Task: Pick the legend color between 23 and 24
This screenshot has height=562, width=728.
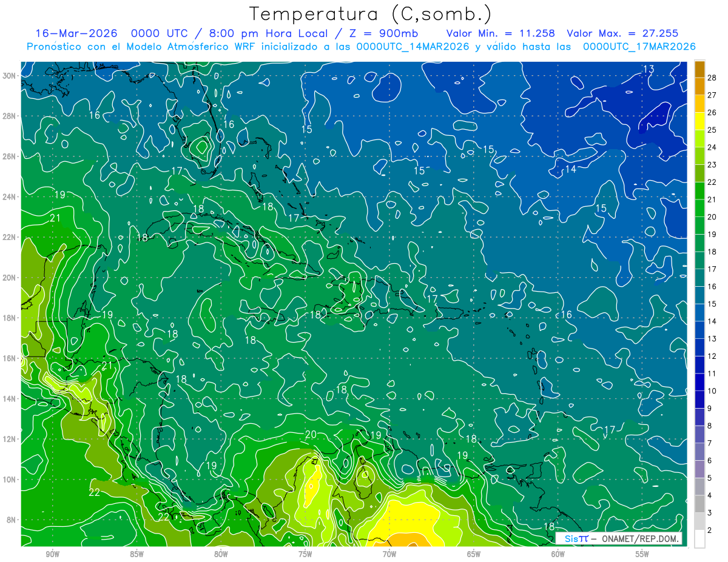Action: click(699, 156)
